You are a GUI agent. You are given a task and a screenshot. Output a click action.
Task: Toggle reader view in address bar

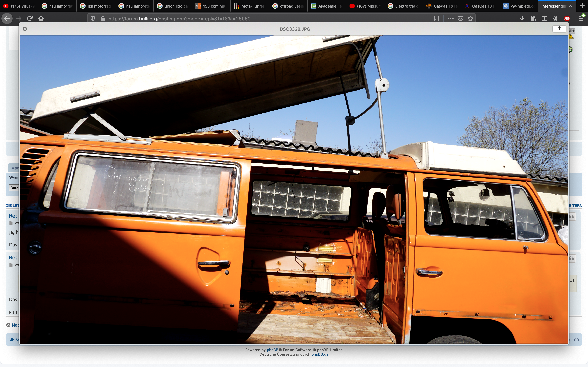[436, 19]
